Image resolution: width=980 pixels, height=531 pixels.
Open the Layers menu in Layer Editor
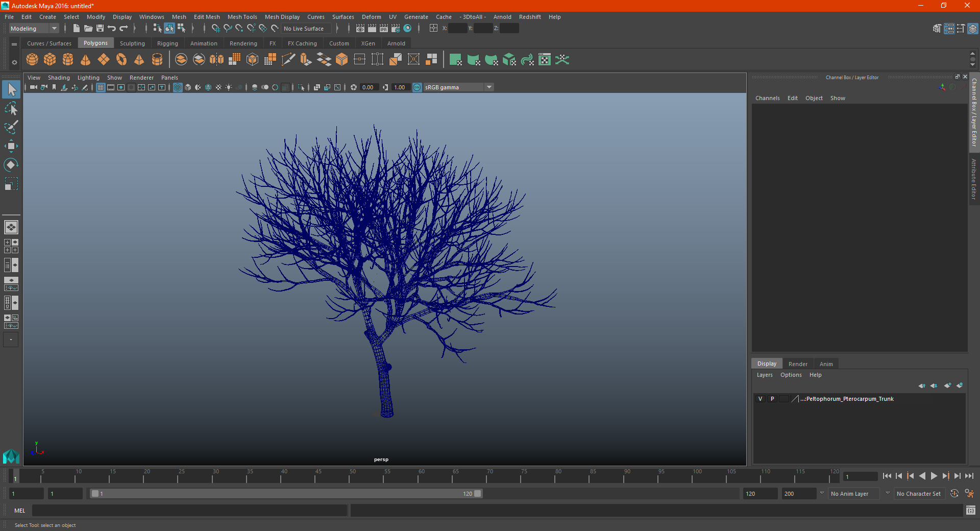coord(765,375)
